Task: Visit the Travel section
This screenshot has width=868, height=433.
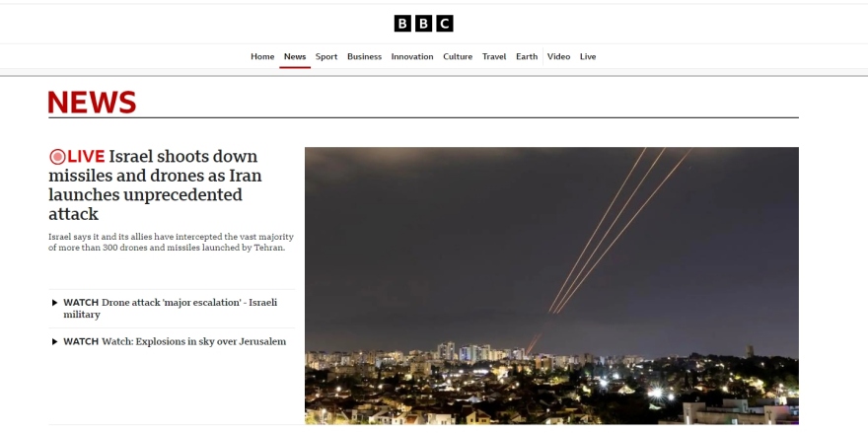Action: click(x=494, y=56)
